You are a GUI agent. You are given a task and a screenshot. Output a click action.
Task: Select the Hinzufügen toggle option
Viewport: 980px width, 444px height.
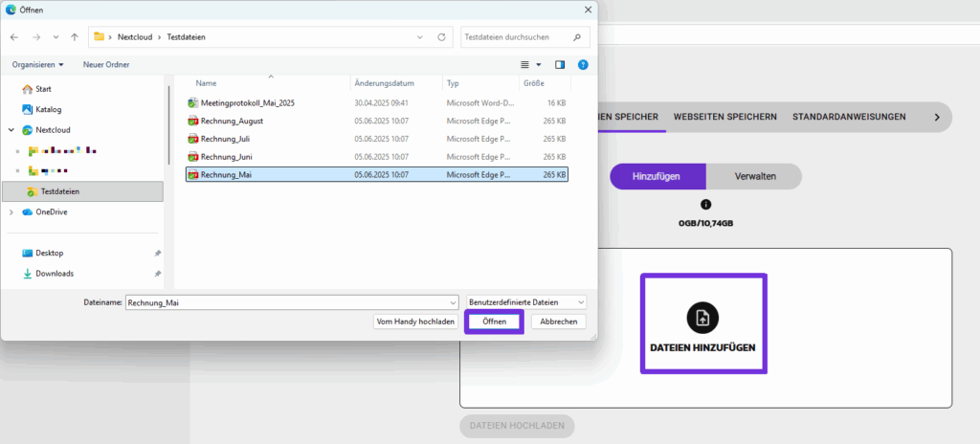657,177
